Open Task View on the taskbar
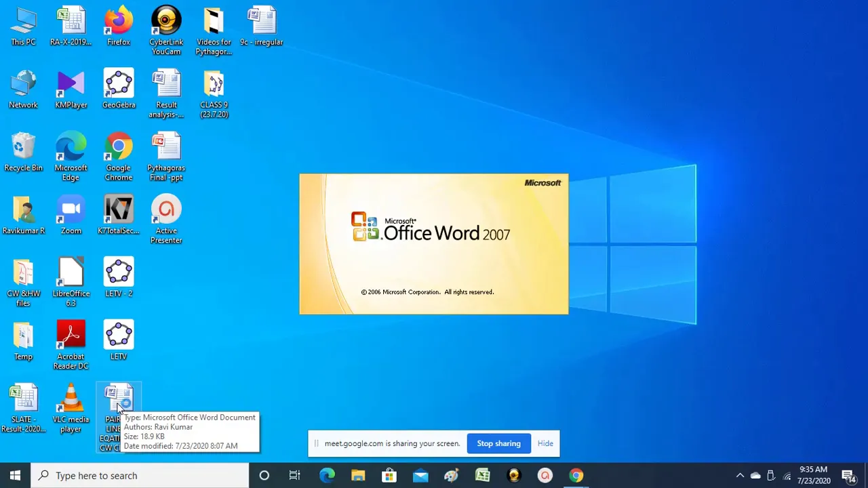This screenshot has width=868, height=488. tap(295, 475)
